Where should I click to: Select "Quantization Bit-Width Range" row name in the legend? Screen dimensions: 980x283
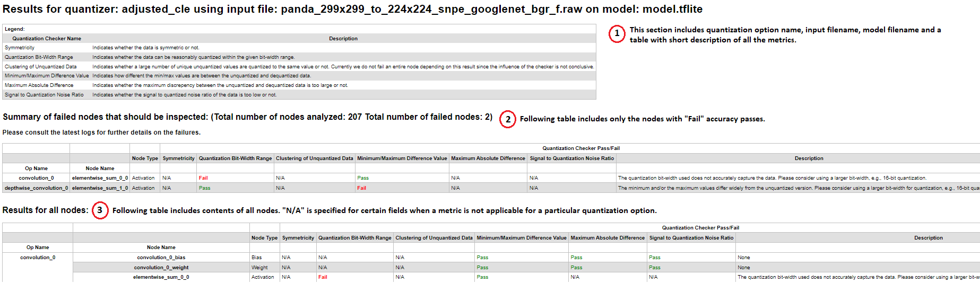tap(39, 57)
